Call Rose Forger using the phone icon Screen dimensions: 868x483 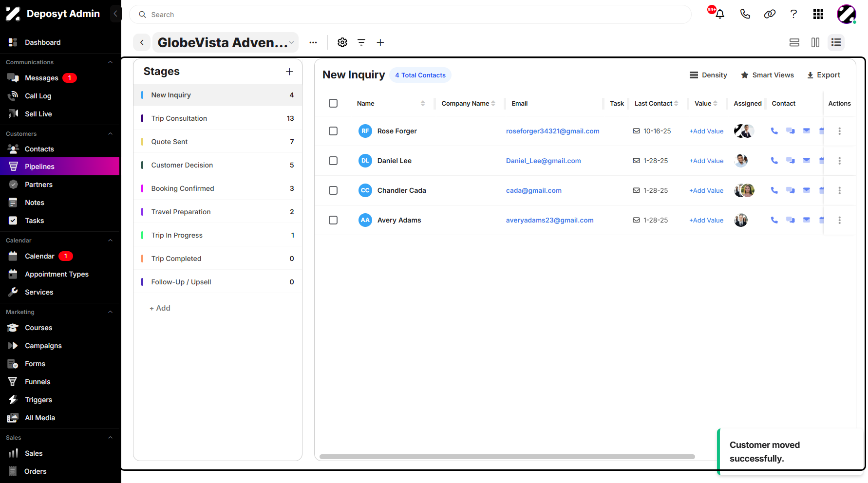point(774,131)
